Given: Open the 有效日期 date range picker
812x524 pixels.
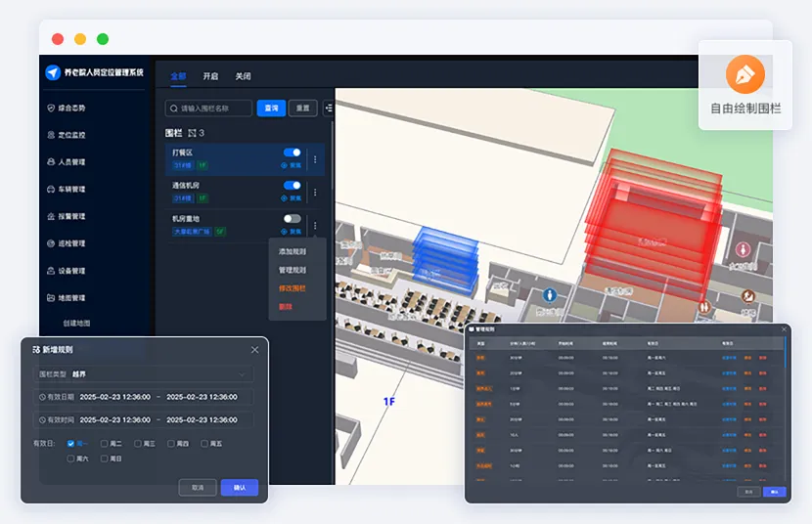Looking at the screenshot, I should pos(144,397).
